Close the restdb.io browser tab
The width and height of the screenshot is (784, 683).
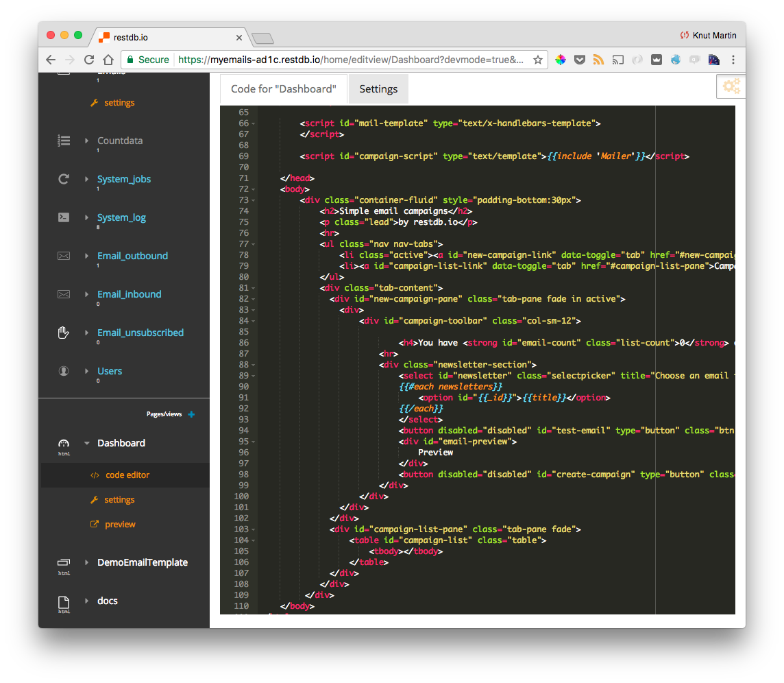[239, 38]
